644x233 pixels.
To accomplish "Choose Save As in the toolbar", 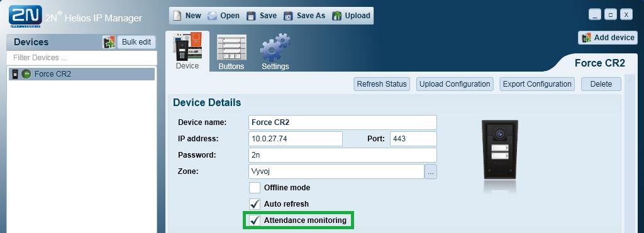I will click(x=305, y=16).
